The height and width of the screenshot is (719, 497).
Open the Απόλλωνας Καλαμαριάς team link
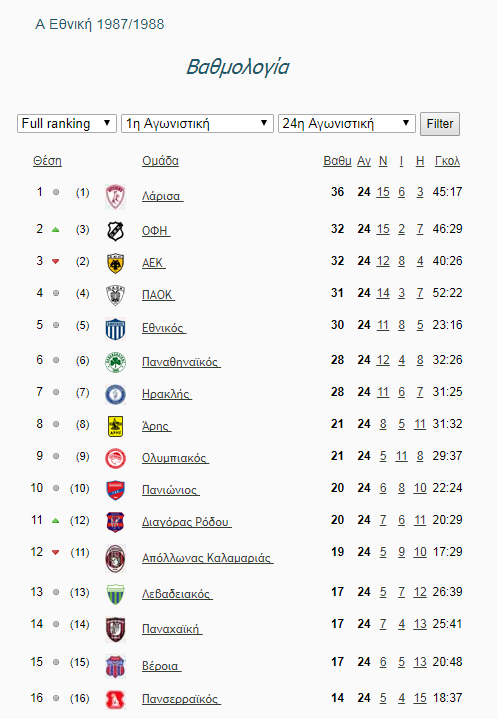pyautogui.click(x=207, y=558)
